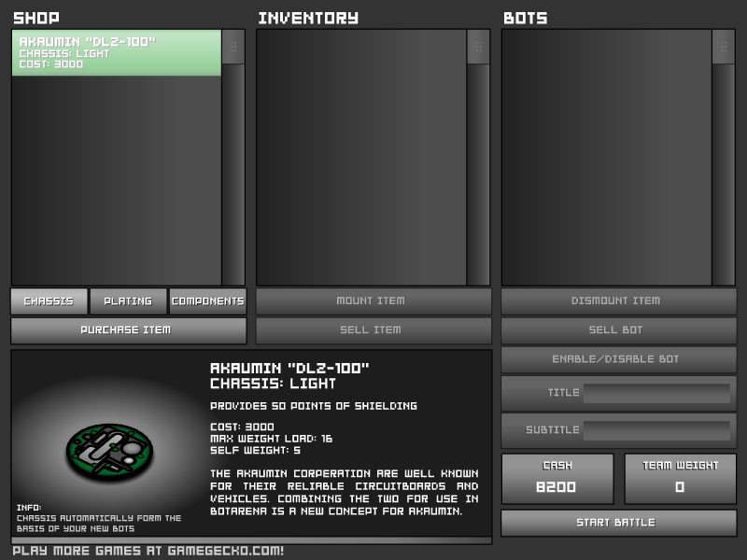Select the Akaumin DLZ-100 shop item

click(116, 53)
